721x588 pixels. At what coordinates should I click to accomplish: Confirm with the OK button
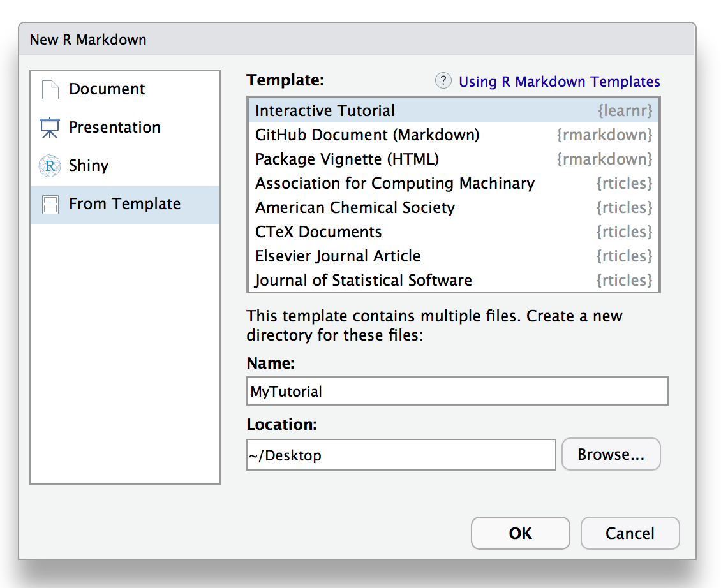(520, 533)
